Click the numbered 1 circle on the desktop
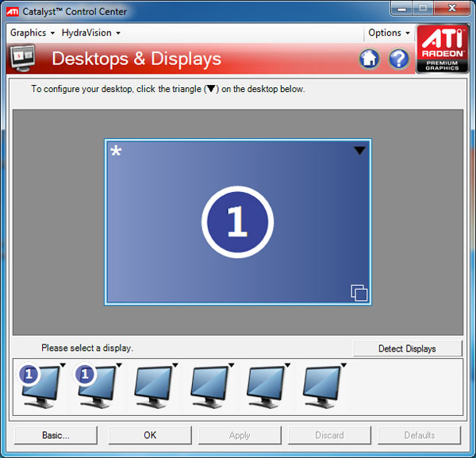This screenshot has width=476, height=458. coord(238,222)
